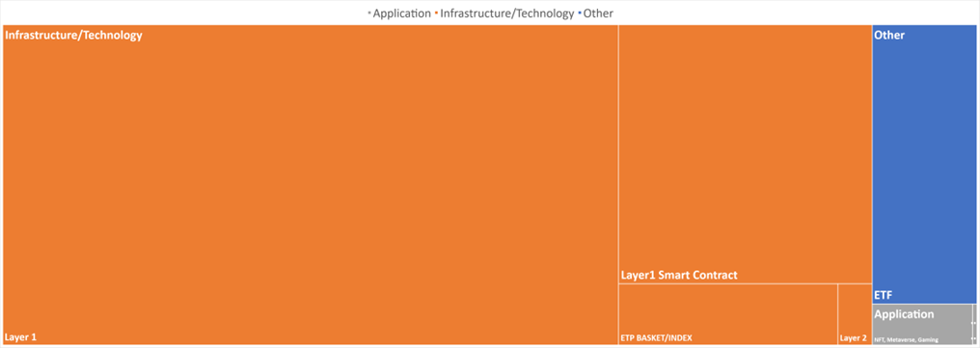Select the small Layer 2 block

tap(855, 314)
